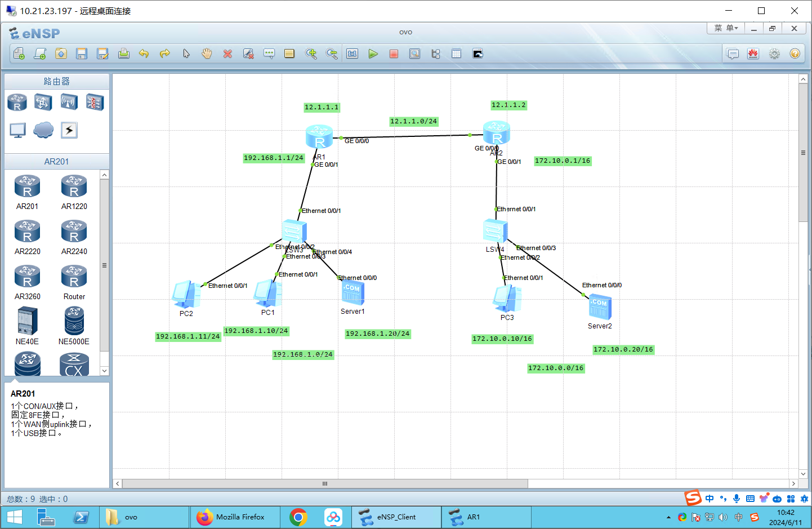Pick the AR201 router model
Image resolution: width=812 pixels, height=529 pixels.
coord(27,193)
